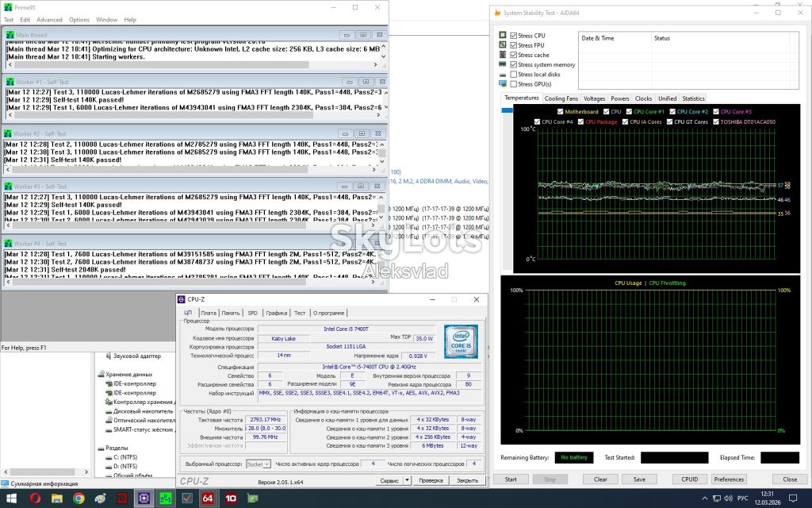
Task: Uncheck the Stress CPU checkbox
Action: [x=513, y=35]
